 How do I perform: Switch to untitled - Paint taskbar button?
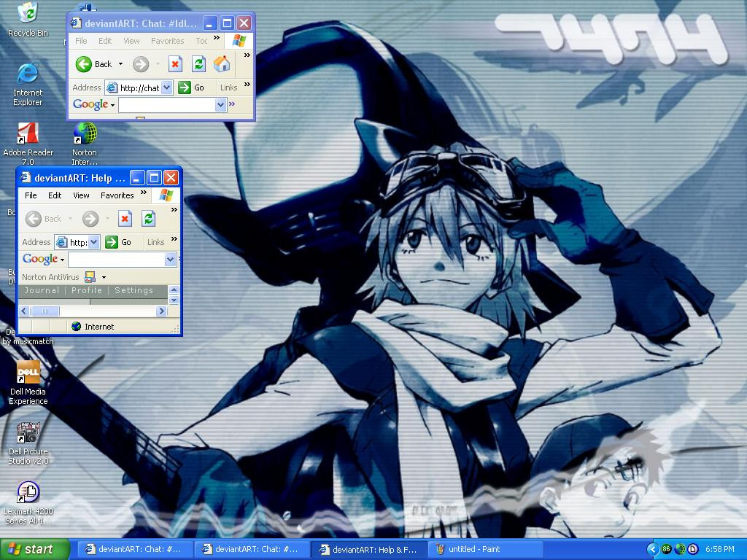(x=485, y=549)
